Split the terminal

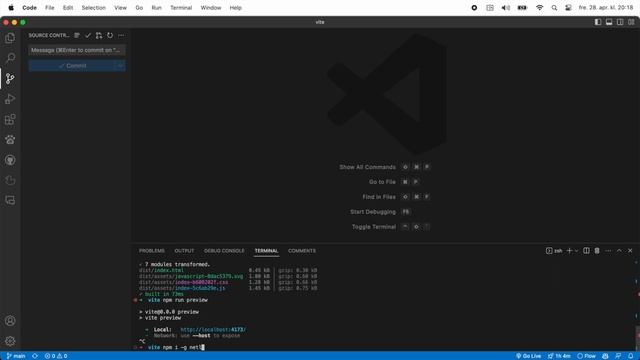(x=586, y=251)
